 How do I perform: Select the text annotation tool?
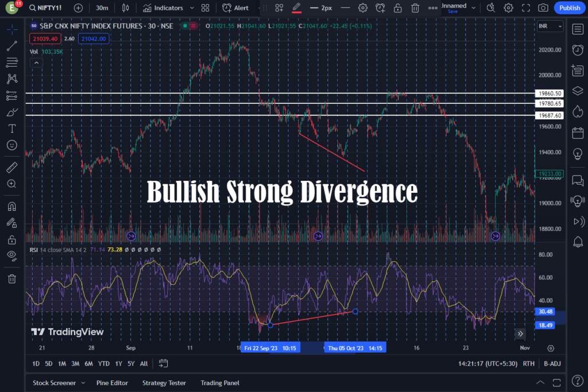pyautogui.click(x=12, y=129)
